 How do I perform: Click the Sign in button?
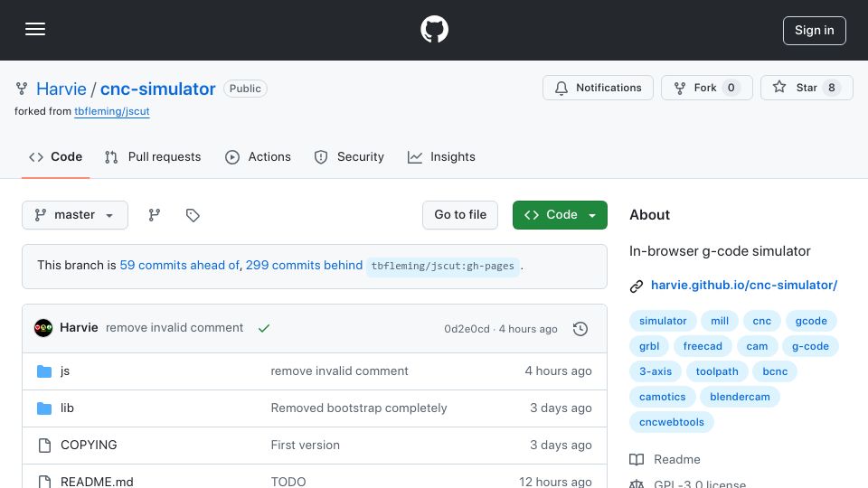tap(814, 31)
